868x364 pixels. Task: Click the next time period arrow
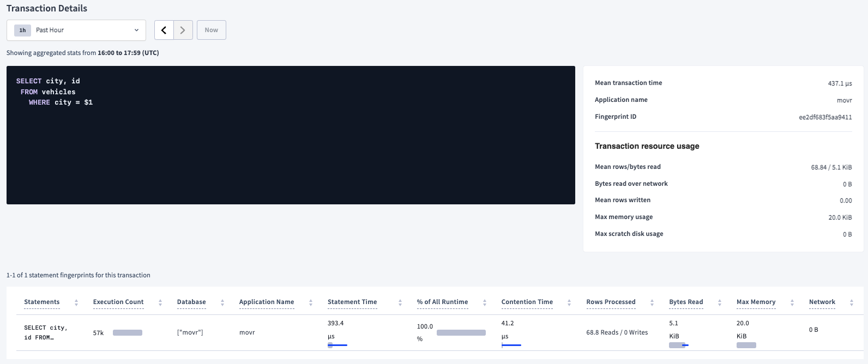(183, 31)
